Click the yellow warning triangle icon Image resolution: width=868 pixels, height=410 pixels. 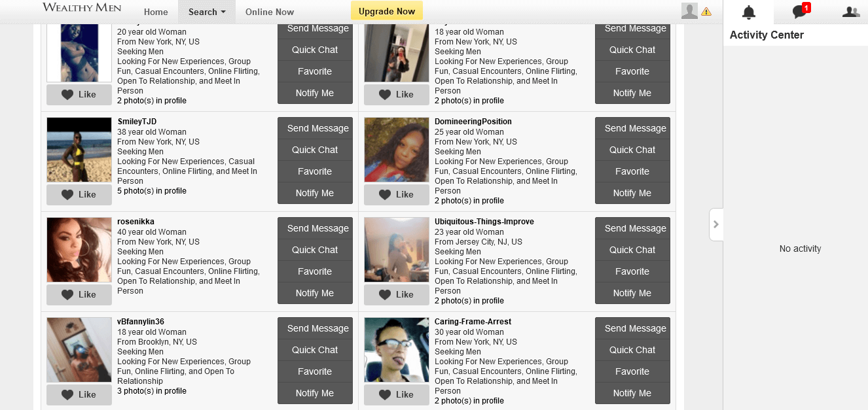(x=706, y=12)
